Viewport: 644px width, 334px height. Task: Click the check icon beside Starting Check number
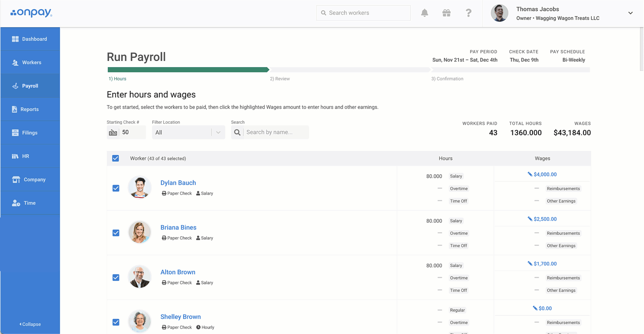[113, 132]
